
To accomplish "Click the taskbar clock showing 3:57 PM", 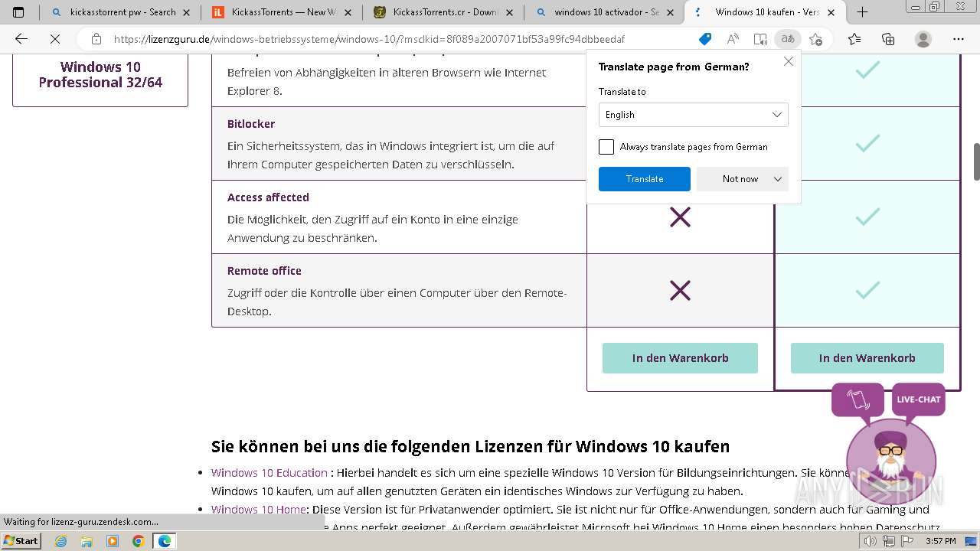I will 941,541.
